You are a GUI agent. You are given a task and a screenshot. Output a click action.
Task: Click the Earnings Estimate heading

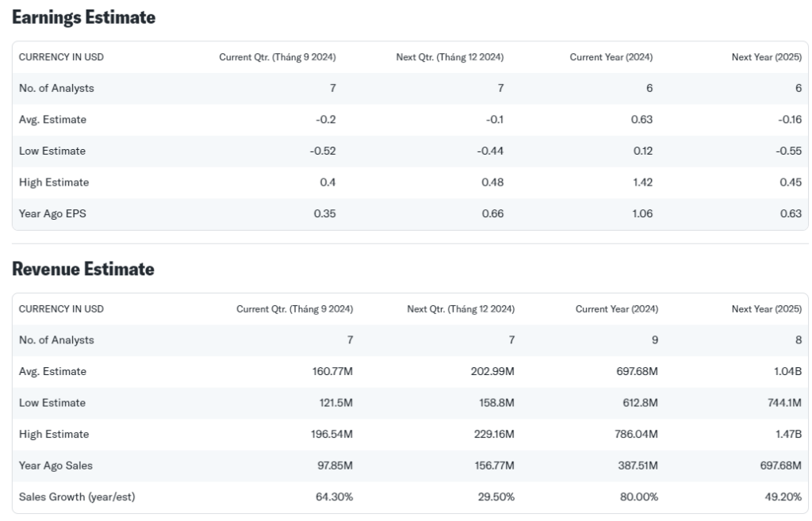83,17
